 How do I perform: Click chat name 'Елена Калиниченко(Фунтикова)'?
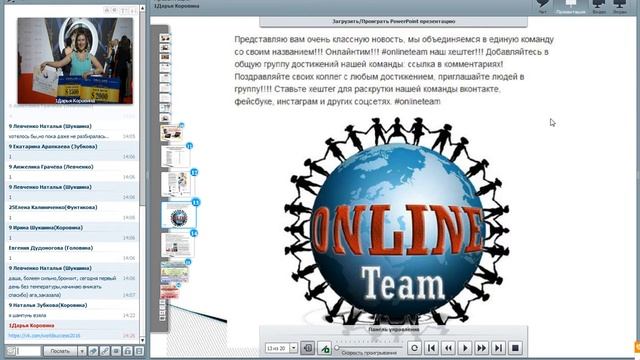(53, 207)
